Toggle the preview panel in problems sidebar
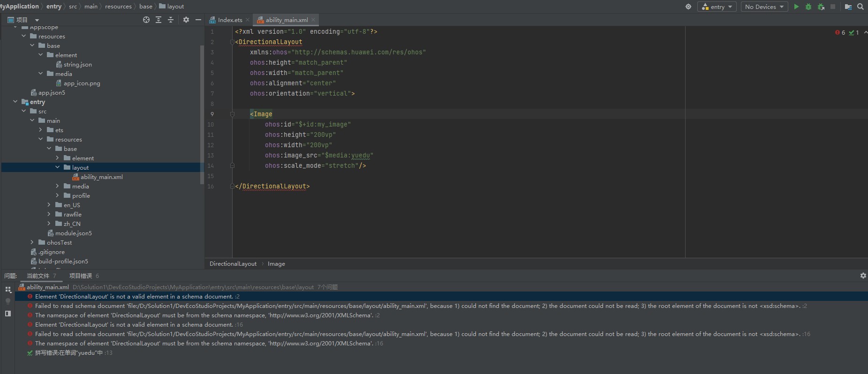Screen dimensions: 868x374 coord(8,314)
